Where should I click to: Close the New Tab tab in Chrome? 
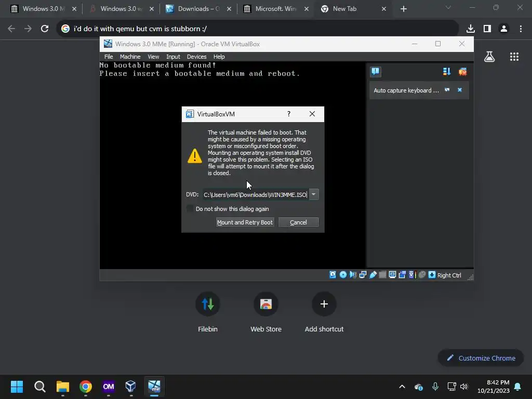click(x=384, y=9)
